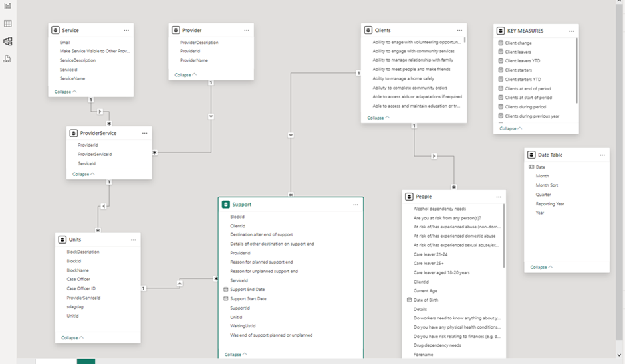625x364 pixels.
Task: Select the ProviderName field in Provider
Action: pos(194,60)
